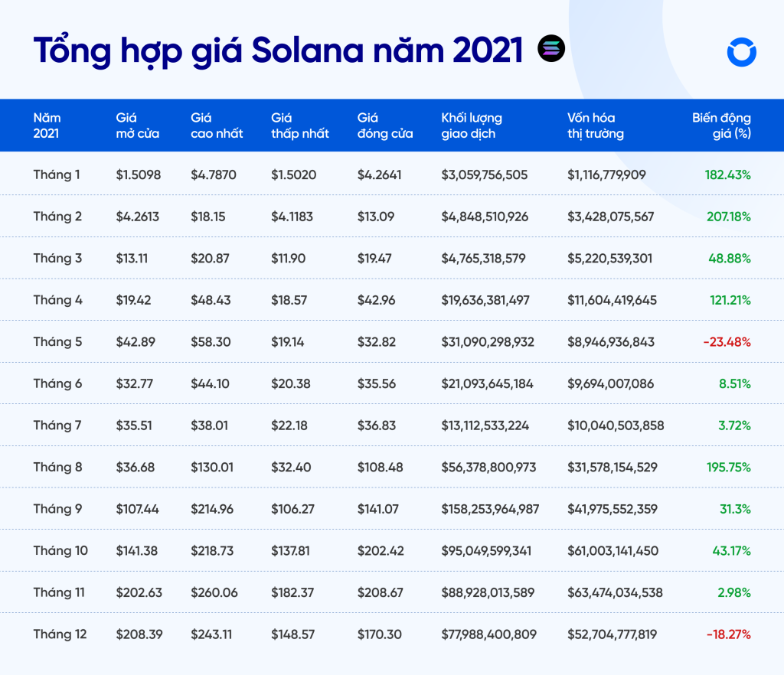Click the 2.98% change value

(734, 592)
